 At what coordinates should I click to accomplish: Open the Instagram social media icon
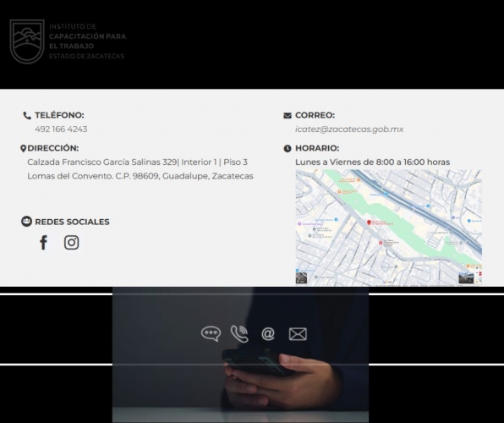pos(71,243)
